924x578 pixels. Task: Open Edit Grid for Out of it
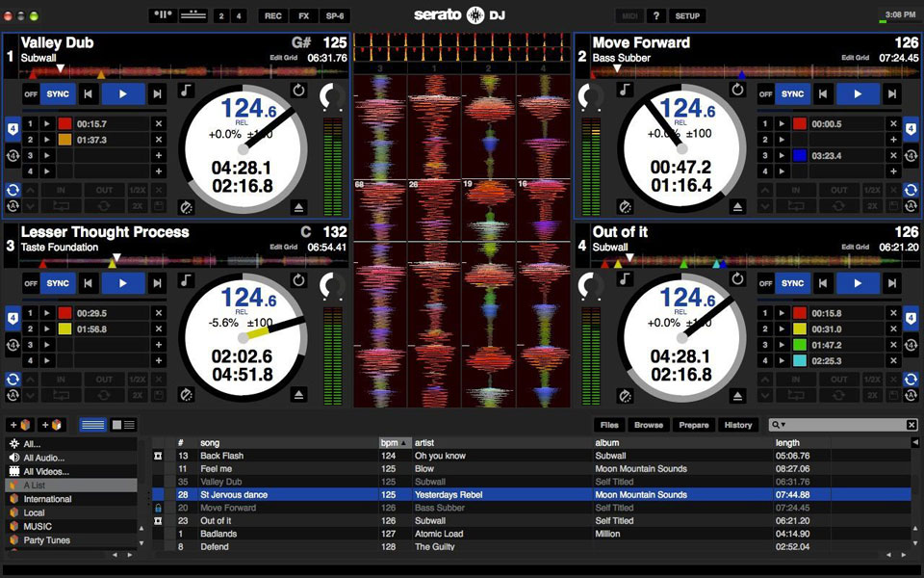[x=855, y=248]
